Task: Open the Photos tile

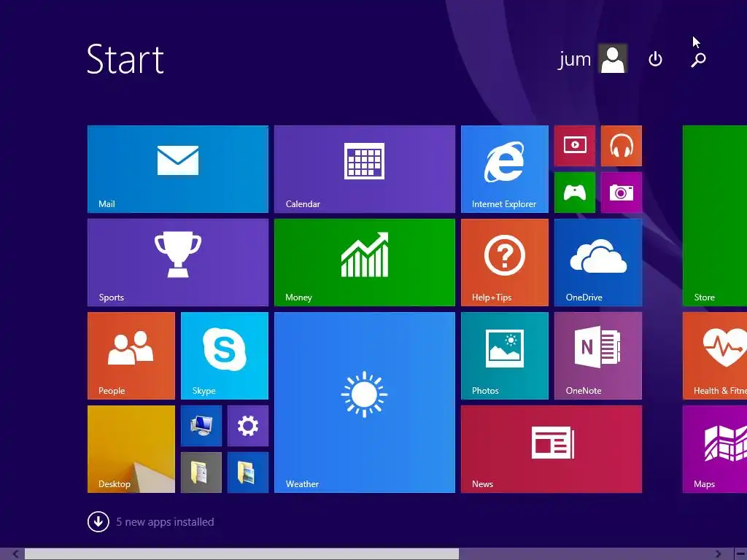Action: (505, 356)
